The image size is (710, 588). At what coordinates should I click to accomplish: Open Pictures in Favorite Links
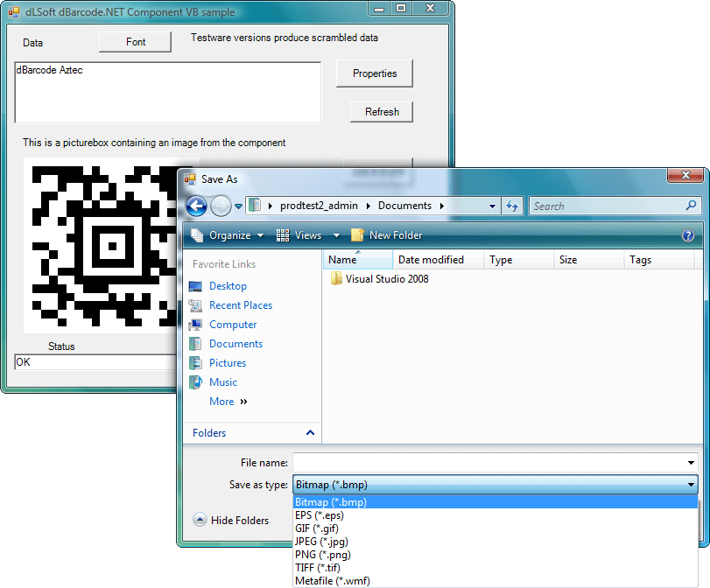(228, 363)
